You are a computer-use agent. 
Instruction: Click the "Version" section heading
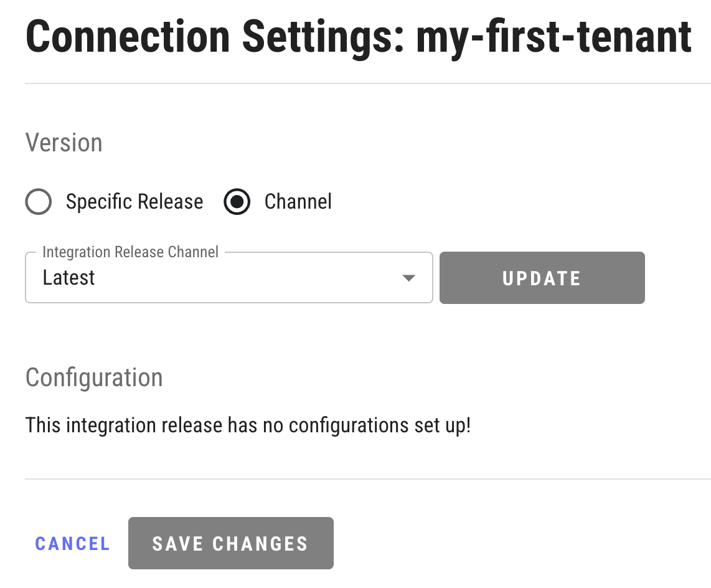pos(64,143)
